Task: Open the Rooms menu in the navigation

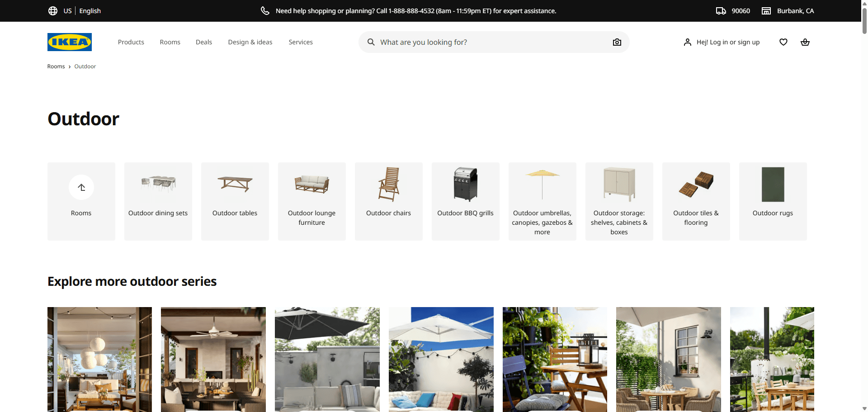Action: point(170,42)
